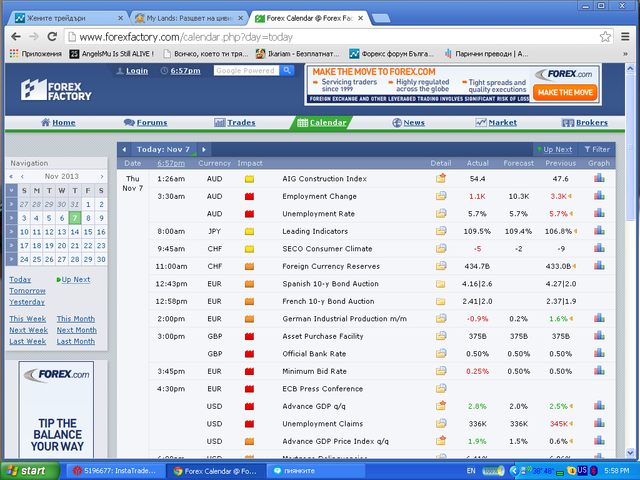The width and height of the screenshot is (640, 480).
Task: Click the page vertical scrollbar thumb
Action: click(x=630, y=146)
